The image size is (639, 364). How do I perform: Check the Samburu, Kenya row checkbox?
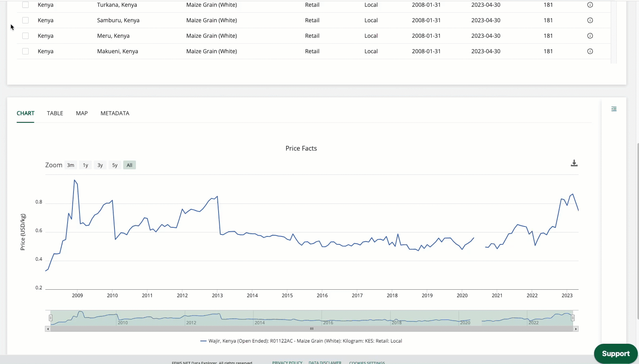click(x=25, y=20)
